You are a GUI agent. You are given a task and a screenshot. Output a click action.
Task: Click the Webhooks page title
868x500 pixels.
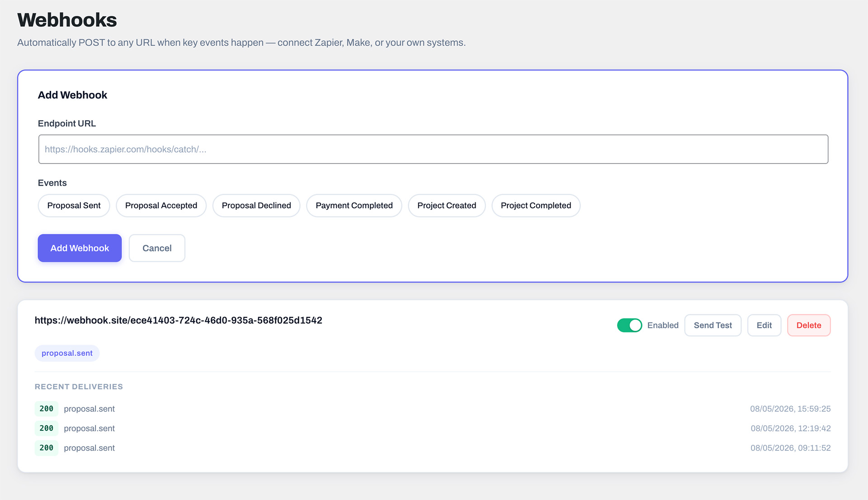coord(67,20)
